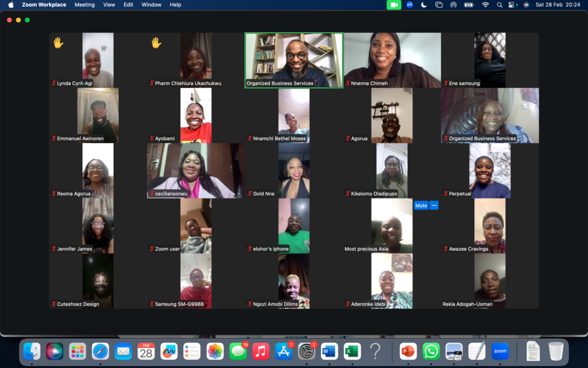The height and width of the screenshot is (368, 588).
Task: Open the three-dots options on Most precious Asia
Action: [434, 205]
